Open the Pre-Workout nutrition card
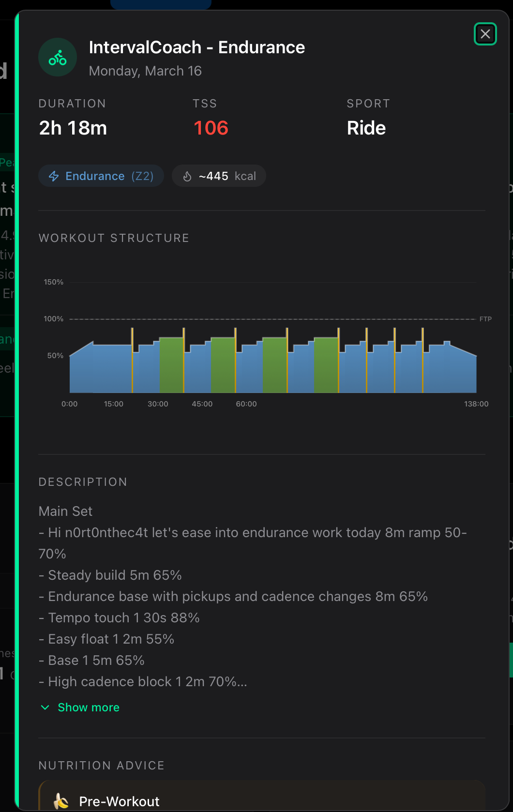 262,796
